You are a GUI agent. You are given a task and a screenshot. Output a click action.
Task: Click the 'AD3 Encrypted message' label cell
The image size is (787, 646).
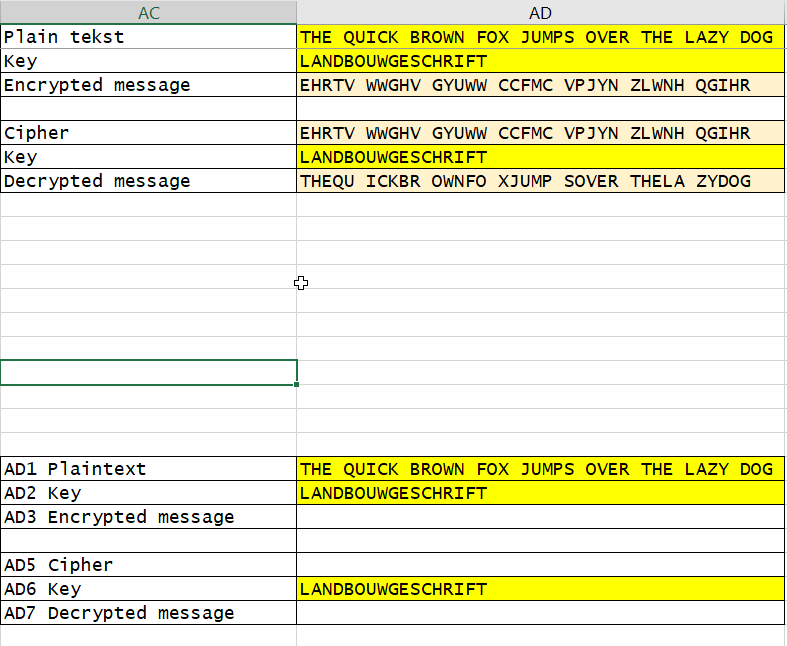148,517
